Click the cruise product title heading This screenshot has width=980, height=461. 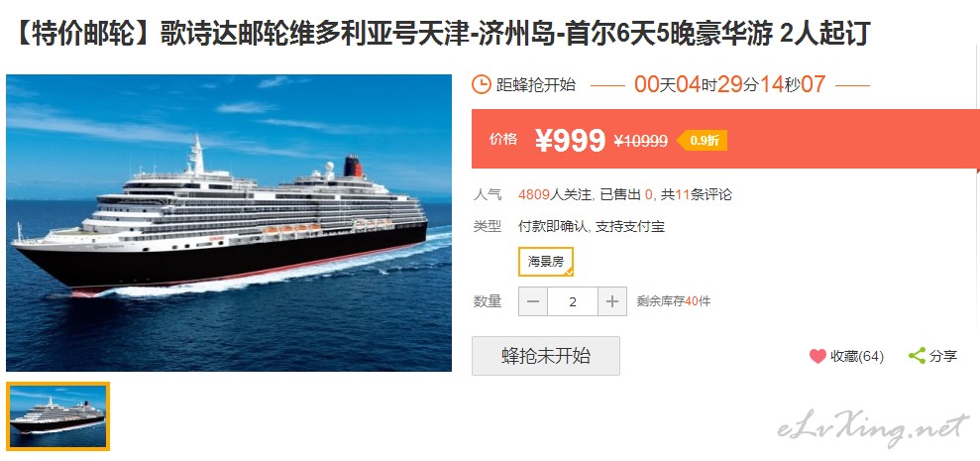tap(439, 33)
